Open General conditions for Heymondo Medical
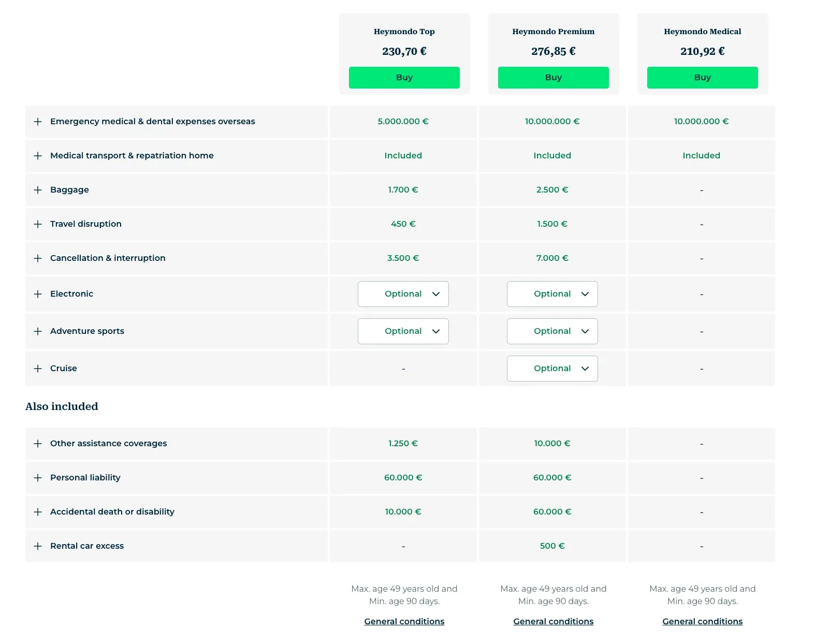 (703, 621)
